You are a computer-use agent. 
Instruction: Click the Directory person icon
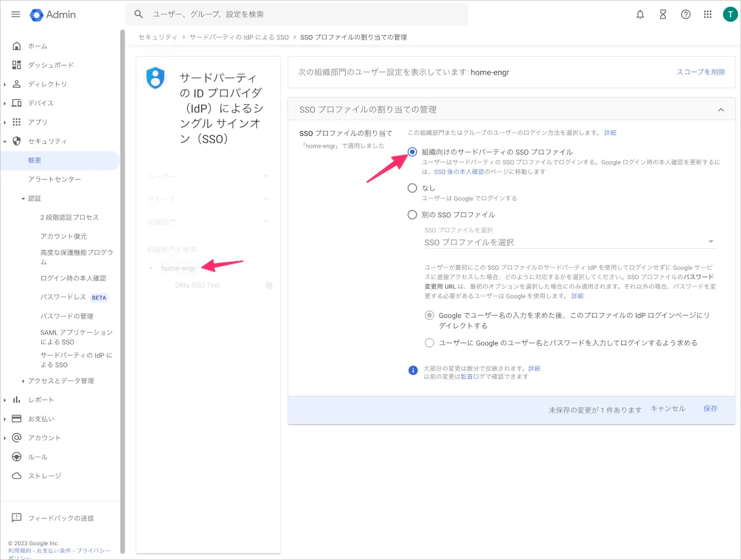pos(17,84)
